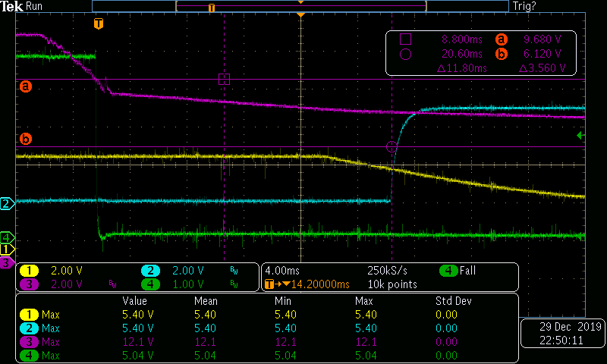Click the 9.680 V cursor a value

pos(542,39)
